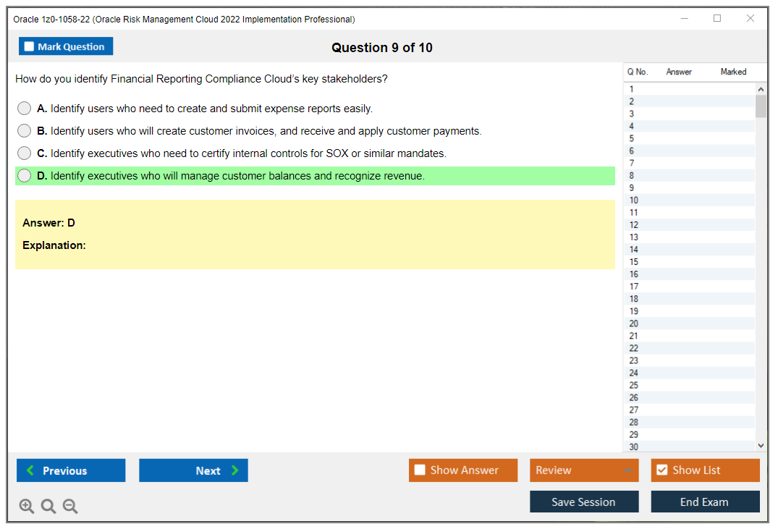Enable the Show Answer checkbox
The width and height of the screenshot is (778, 532).
420,470
